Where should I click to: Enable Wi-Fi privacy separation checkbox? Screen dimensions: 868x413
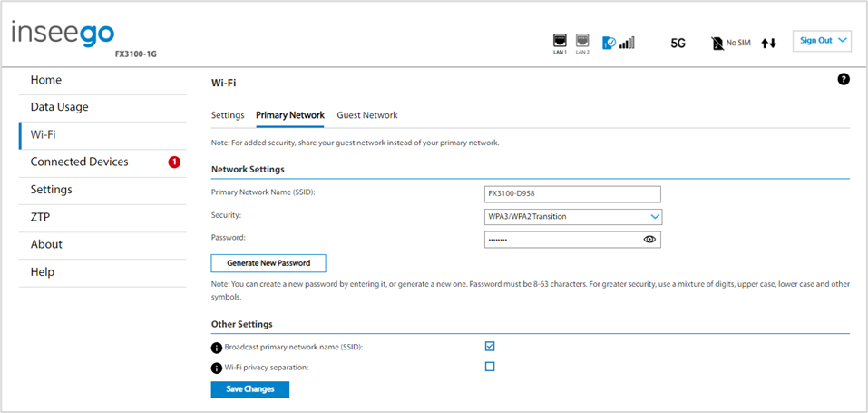click(x=490, y=367)
